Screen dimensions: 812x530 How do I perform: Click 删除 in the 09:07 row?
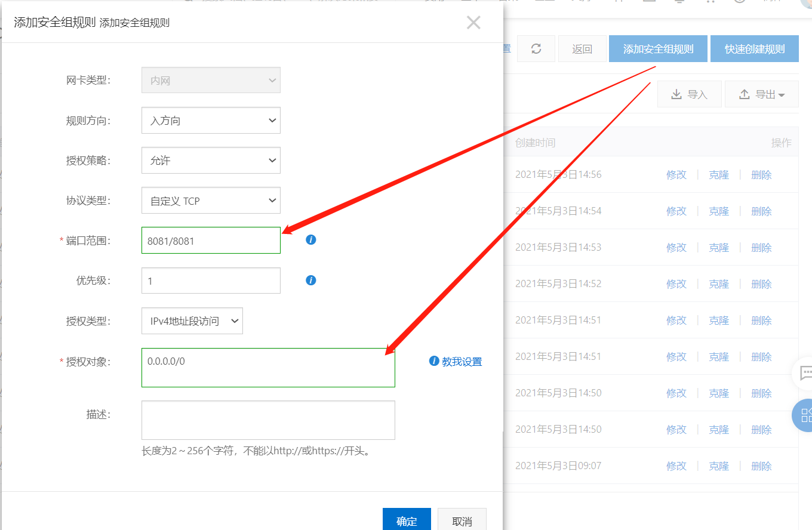coord(761,466)
